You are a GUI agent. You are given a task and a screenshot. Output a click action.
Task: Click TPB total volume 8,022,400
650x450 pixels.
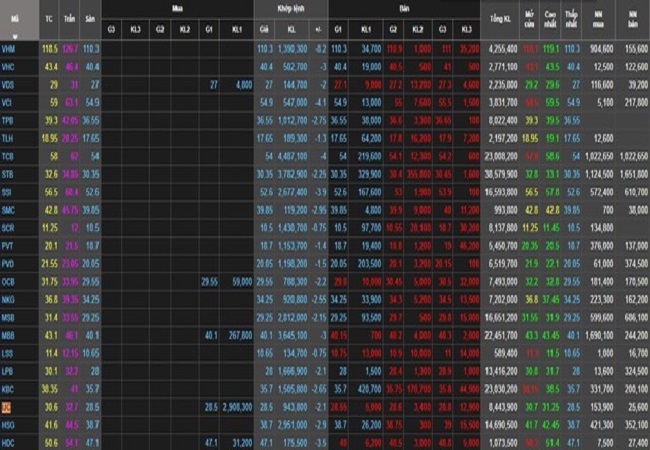tap(503, 121)
